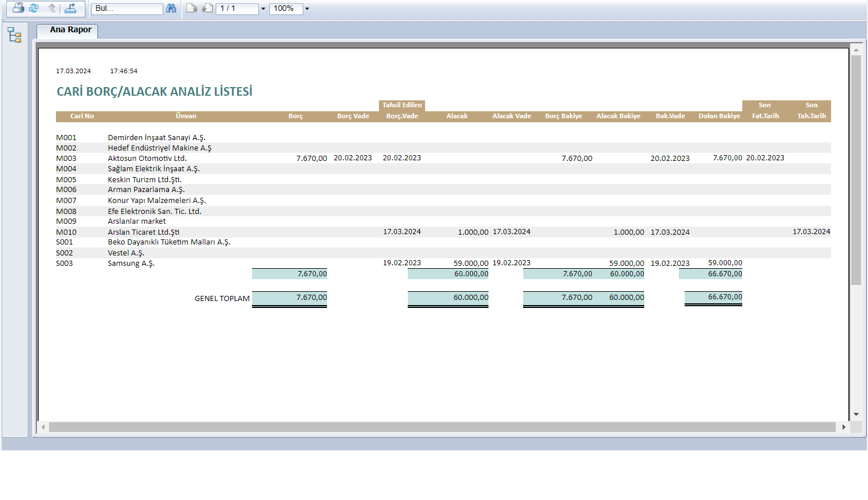The width and height of the screenshot is (868, 500).
Task: Toggle the group tree panel icon
Action: 14,35
